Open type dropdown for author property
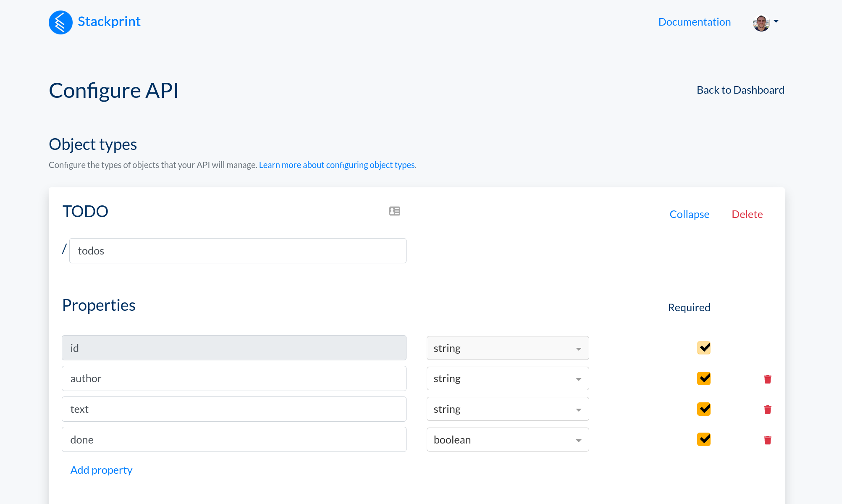 click(x=507, y=378)
